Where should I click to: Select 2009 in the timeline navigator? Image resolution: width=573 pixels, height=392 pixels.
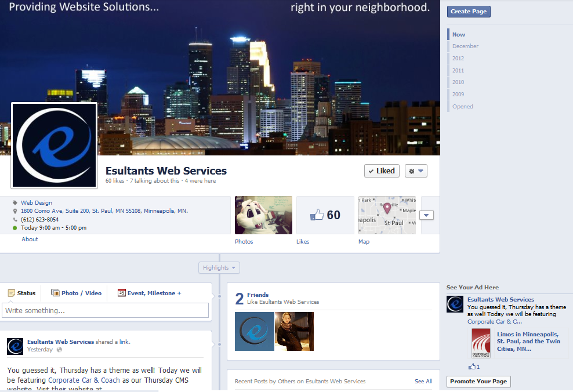[458, 95]
